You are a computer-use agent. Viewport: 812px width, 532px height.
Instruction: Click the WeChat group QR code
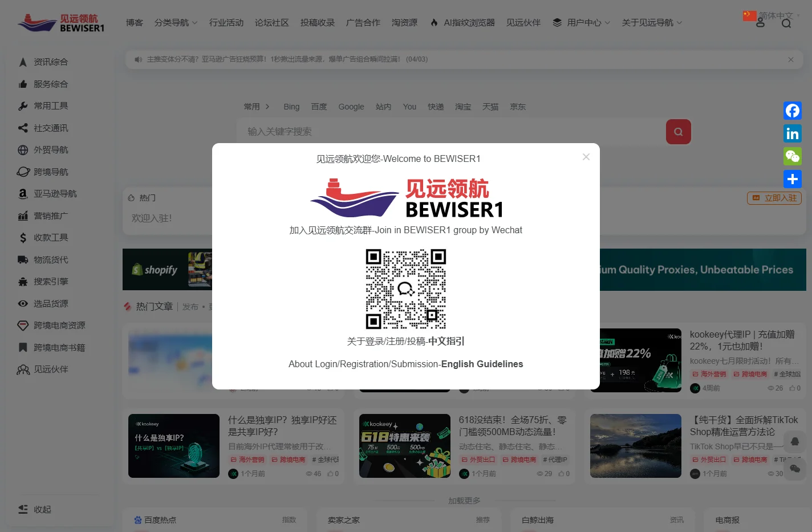[406, 289]
